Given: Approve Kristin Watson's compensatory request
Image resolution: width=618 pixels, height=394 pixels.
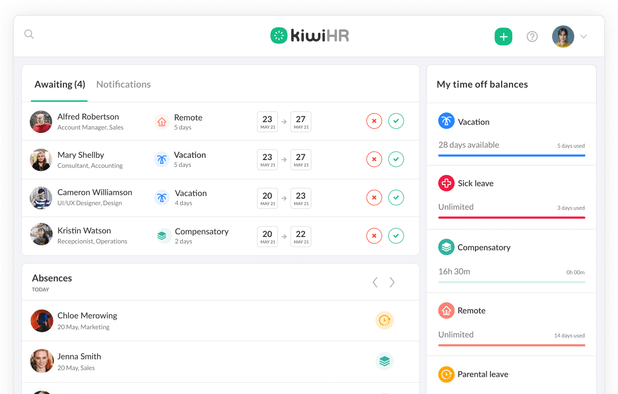Looking at the screenshot, I should point(396,236).
